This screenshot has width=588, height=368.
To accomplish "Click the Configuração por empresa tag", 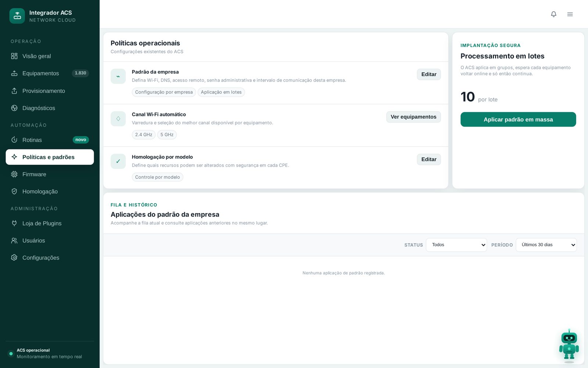I will (164, 92).
